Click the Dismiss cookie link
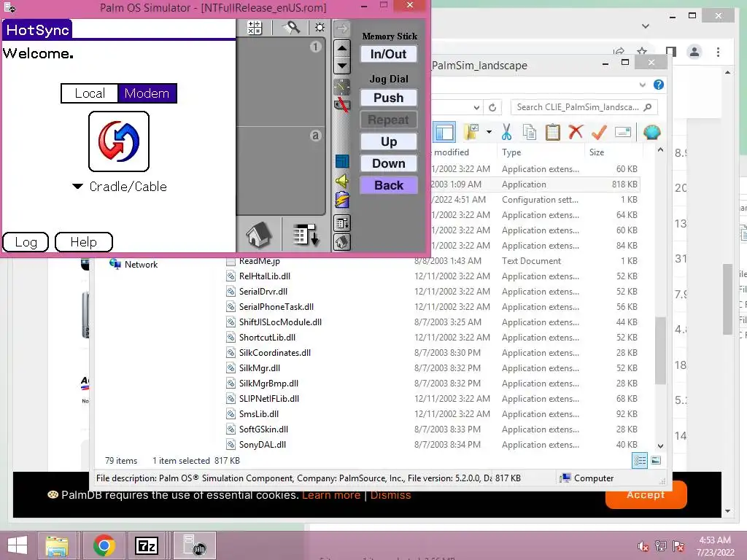 click(390, 495)
